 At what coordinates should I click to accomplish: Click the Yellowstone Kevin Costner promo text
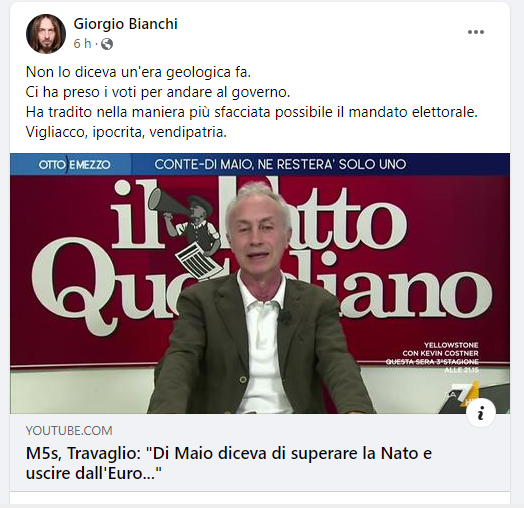[x=432, y=357]
